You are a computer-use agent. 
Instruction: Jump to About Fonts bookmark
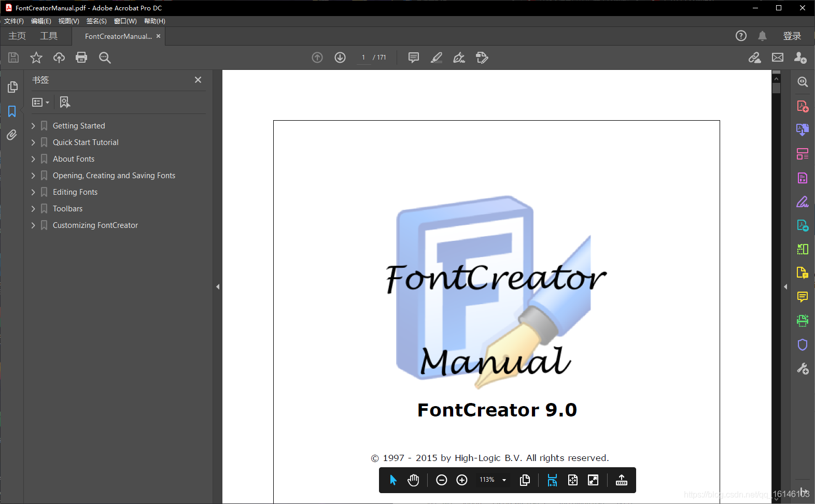click(74, 159)
